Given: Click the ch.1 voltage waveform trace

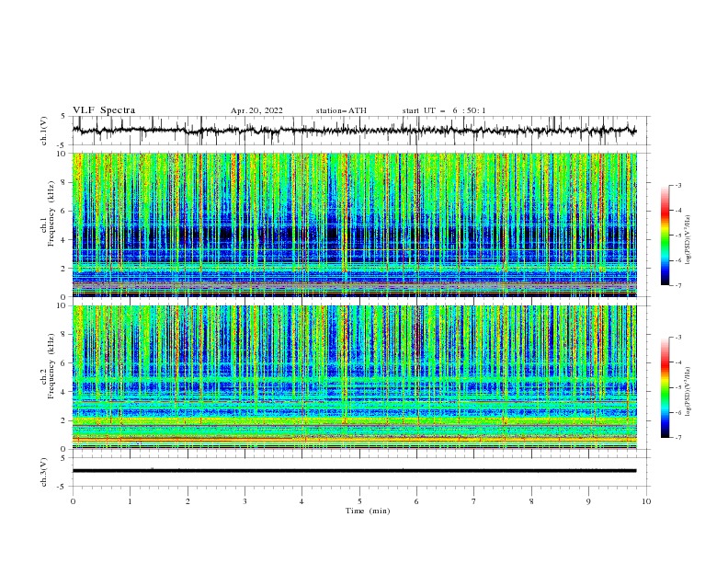Looking at the screenshot, I should coord(354,131).
